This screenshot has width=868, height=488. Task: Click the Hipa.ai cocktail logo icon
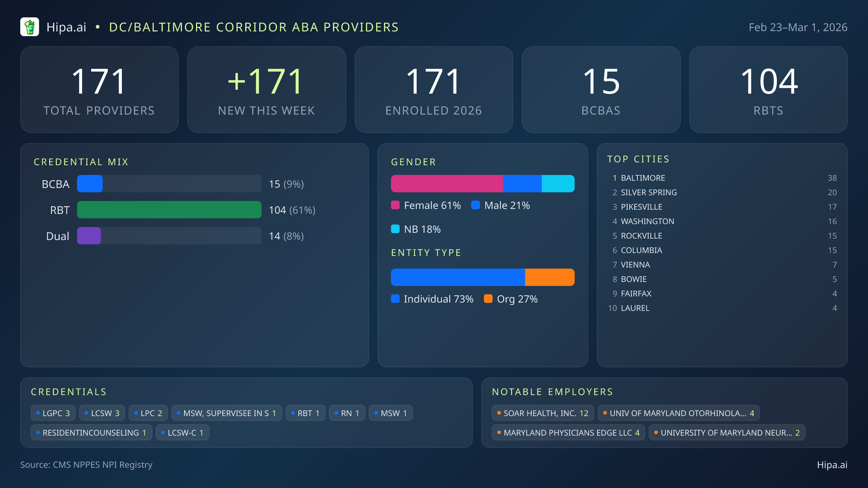click(30, 26)
